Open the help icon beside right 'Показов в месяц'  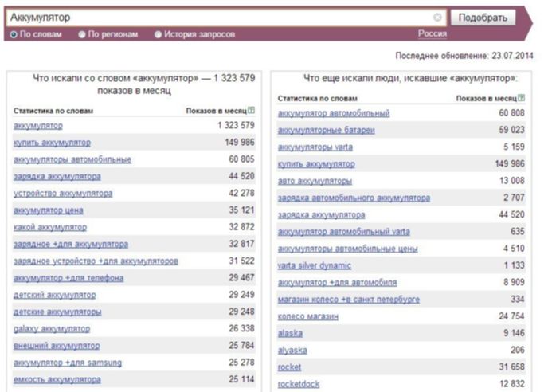pos(521,98)
